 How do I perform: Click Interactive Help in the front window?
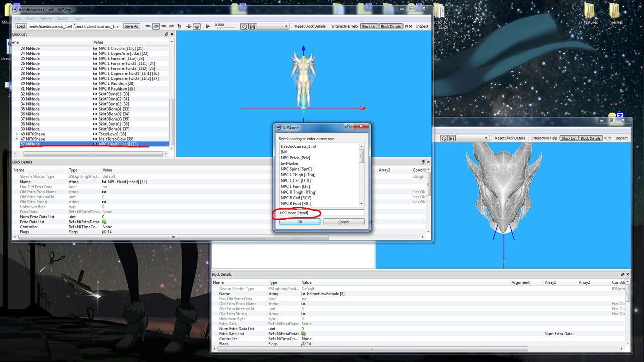pyautogui.click(x=345, y=26)
